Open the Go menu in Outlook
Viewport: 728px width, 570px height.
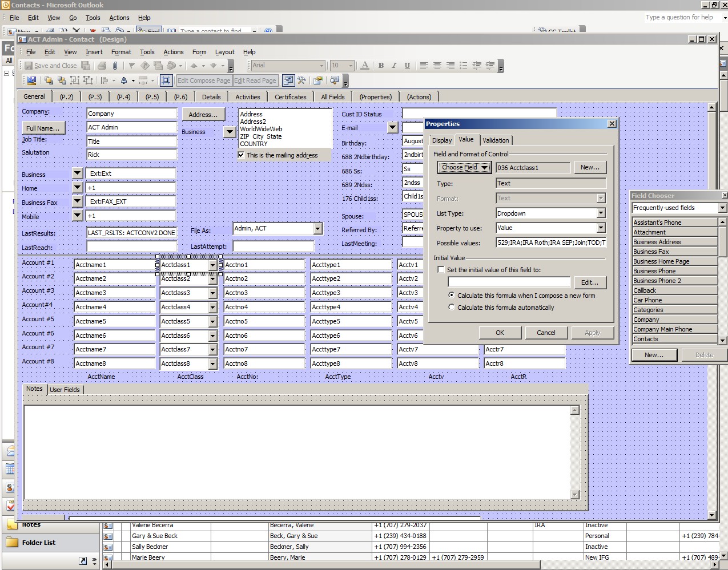[x=73, y=18]
